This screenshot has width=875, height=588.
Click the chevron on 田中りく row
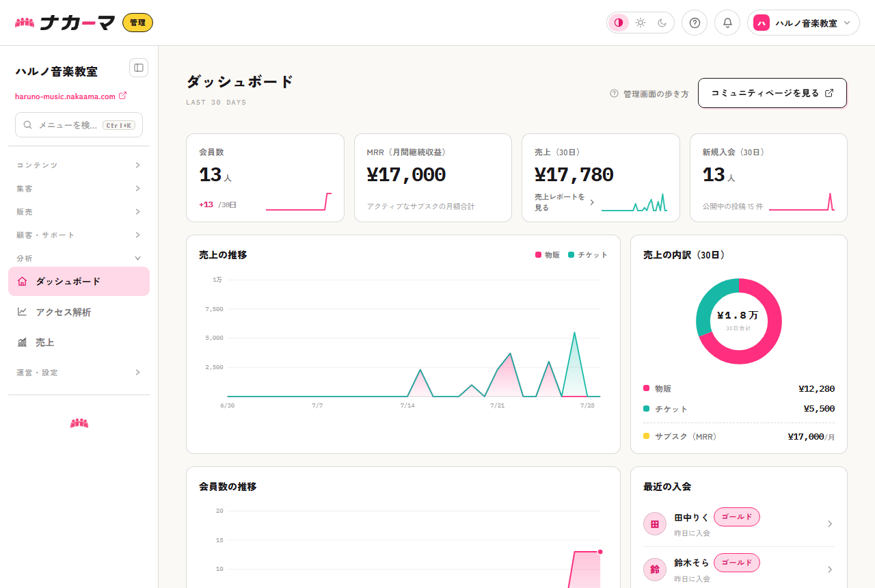830,524
